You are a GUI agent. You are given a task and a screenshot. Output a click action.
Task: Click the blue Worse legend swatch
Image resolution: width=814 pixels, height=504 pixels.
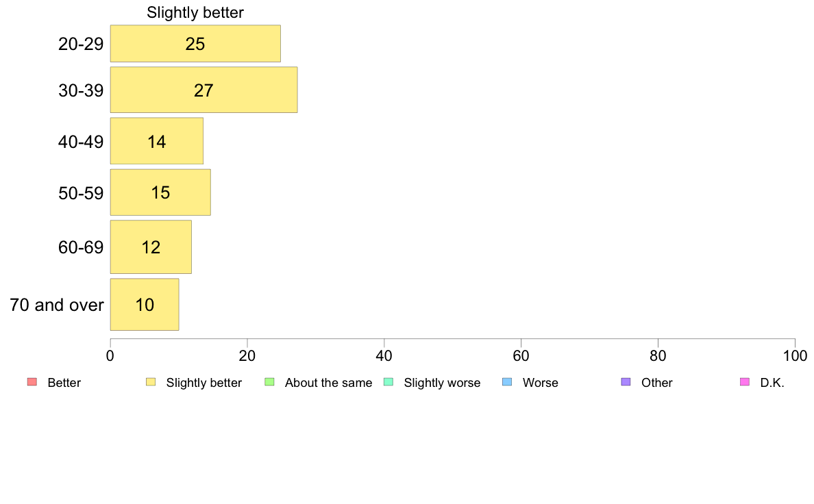pos(507,382)
